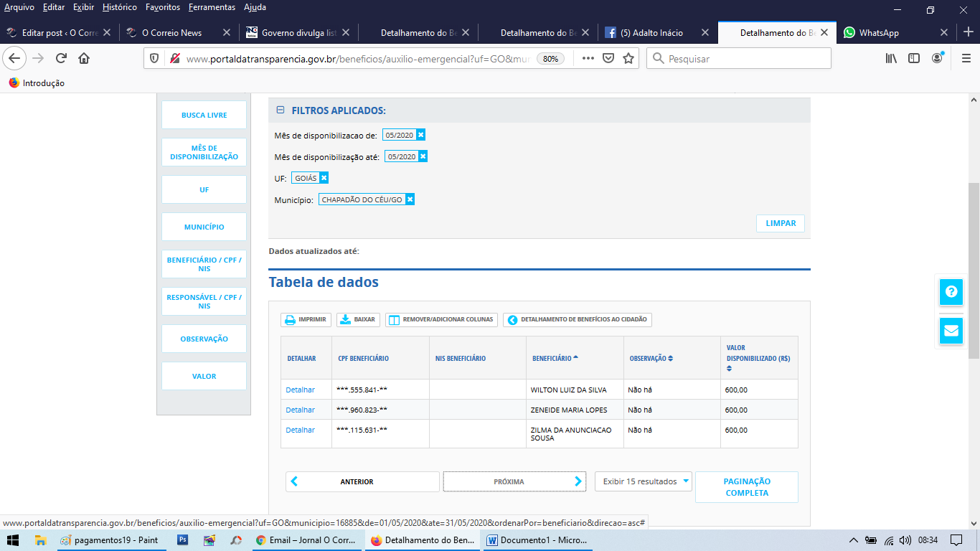Click the volume icon in system tray
Image resolution: width=980 pixels, height=551 pixels.
point(905,540)
